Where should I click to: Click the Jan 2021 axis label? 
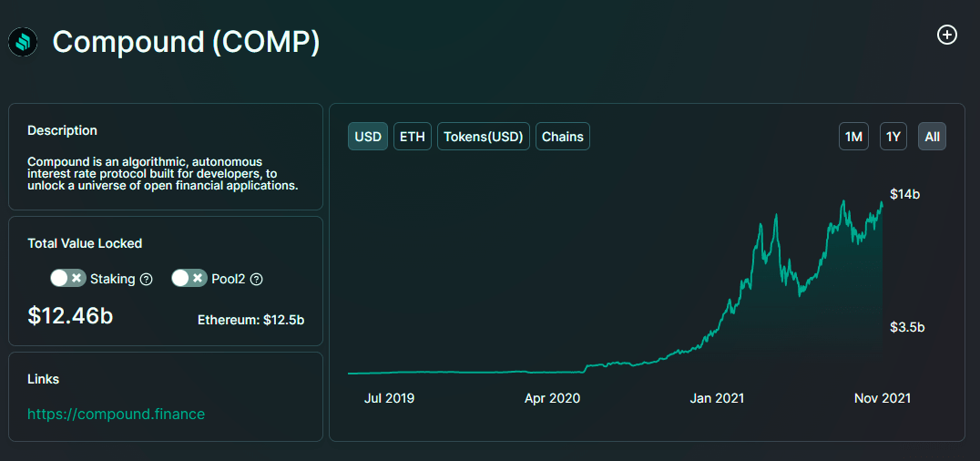718,398
